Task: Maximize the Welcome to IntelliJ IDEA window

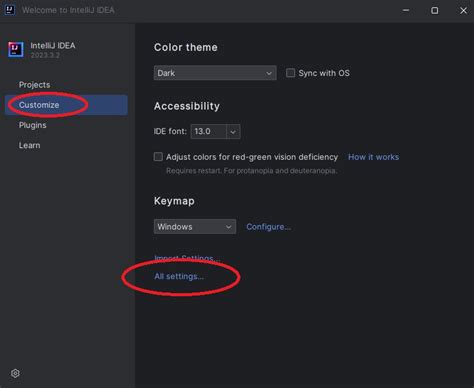Action: [x=435, y=10]
